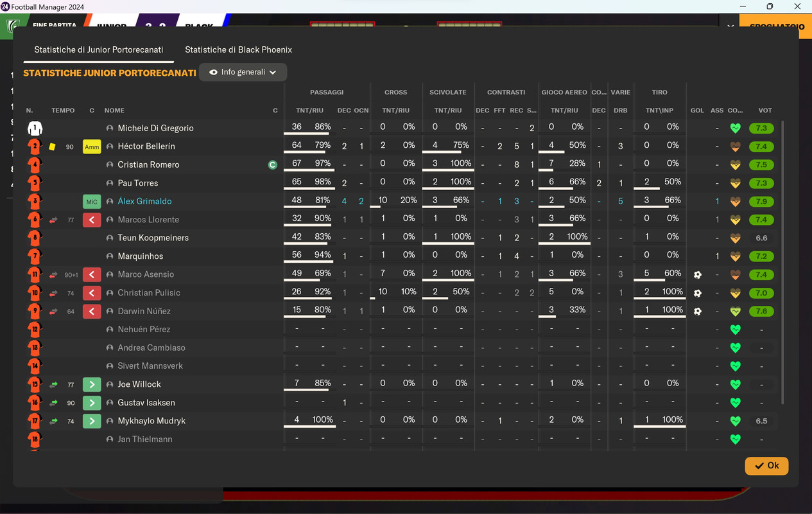Click the 7.9 rating badge for Grimaldo
Screen dimensions: 812x514
pos(761,201)
